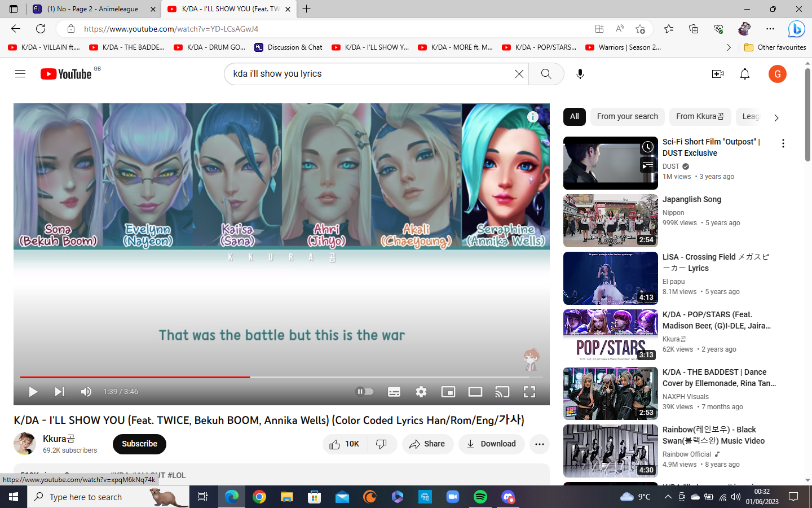Open Warriors Season 2 bookmark
Image resolution: width=812 pixels, height=508 pixels.
click(x=623, y=47)
